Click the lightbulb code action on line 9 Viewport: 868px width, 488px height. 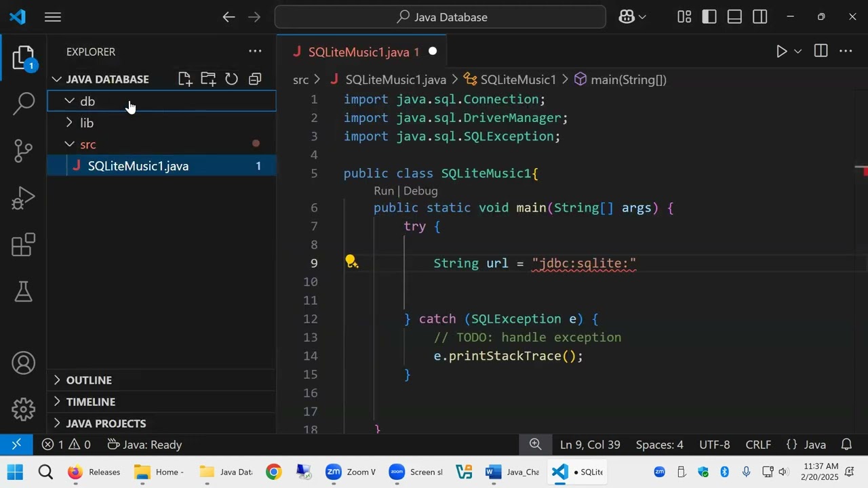(x=351, y=262)
